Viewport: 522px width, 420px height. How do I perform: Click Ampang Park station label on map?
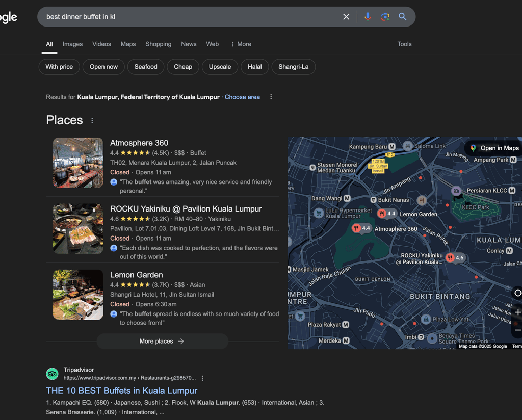point(491,160)
